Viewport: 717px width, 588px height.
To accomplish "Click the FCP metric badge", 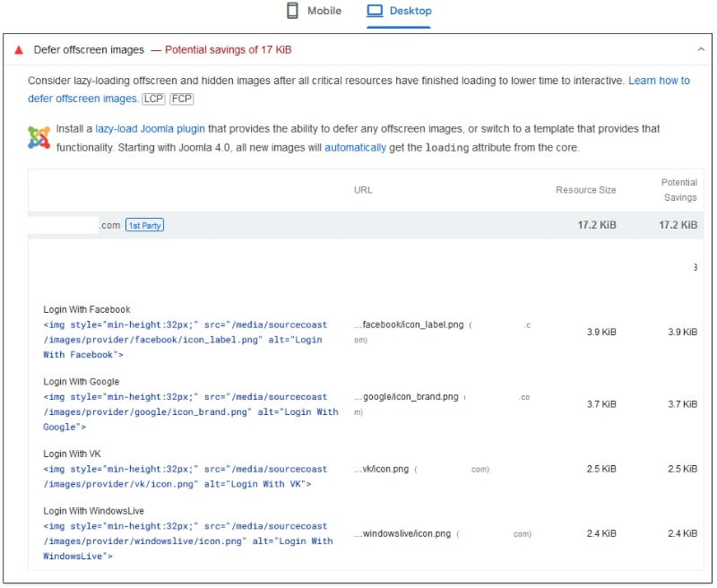I will [182, 99].
